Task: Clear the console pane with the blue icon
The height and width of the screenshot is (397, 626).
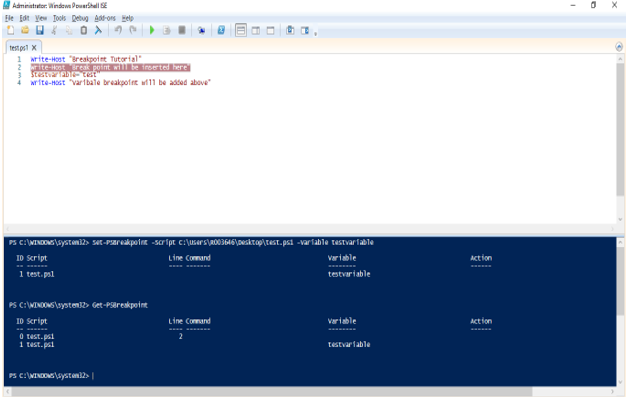Action: (98, 30)
